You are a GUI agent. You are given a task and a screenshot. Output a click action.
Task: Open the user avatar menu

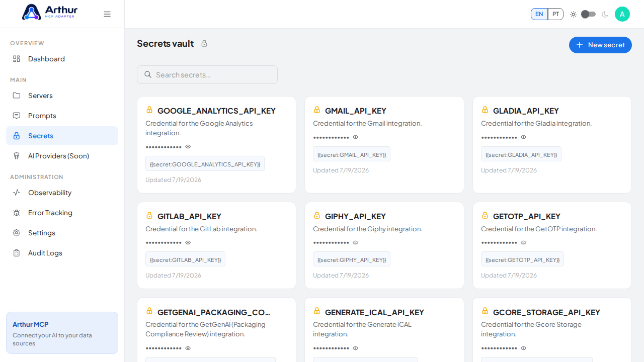coord(622,14)
